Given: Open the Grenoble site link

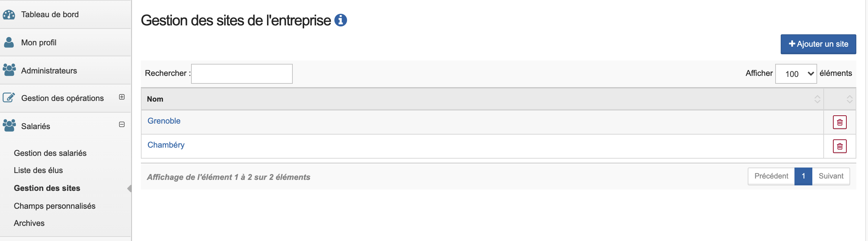Looking at the screenshot, I should [164, 121].
